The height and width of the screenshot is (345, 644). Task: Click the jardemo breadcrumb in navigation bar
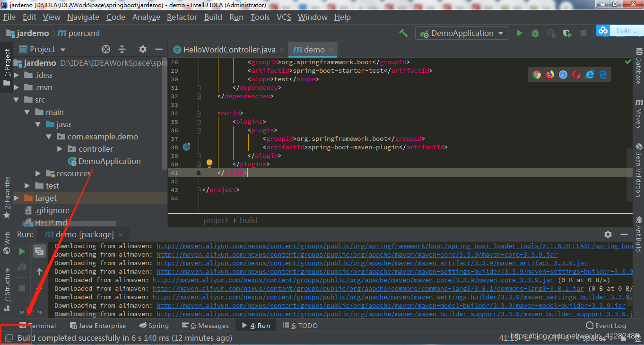click(x=28, y=33)
